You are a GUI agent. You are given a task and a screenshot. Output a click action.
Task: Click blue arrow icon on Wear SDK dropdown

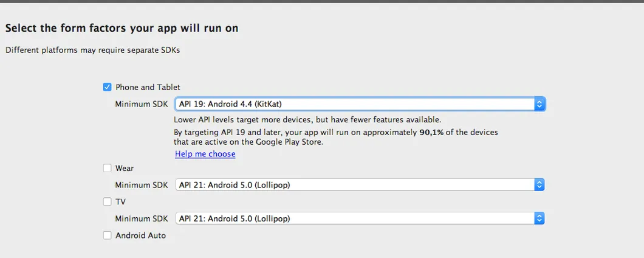540,185
